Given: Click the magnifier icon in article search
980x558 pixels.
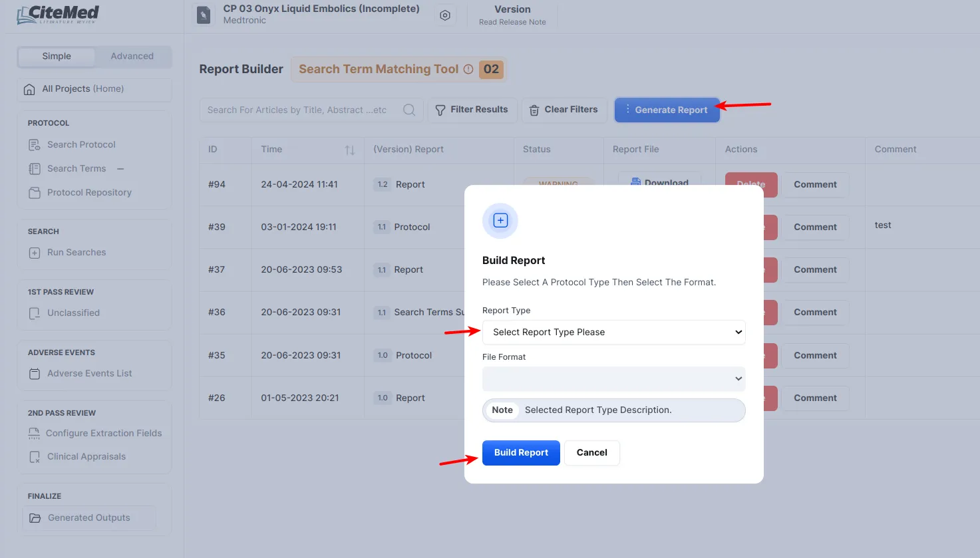Looking at the screenshot, I should pyautogui.click(x=409, y=110).
